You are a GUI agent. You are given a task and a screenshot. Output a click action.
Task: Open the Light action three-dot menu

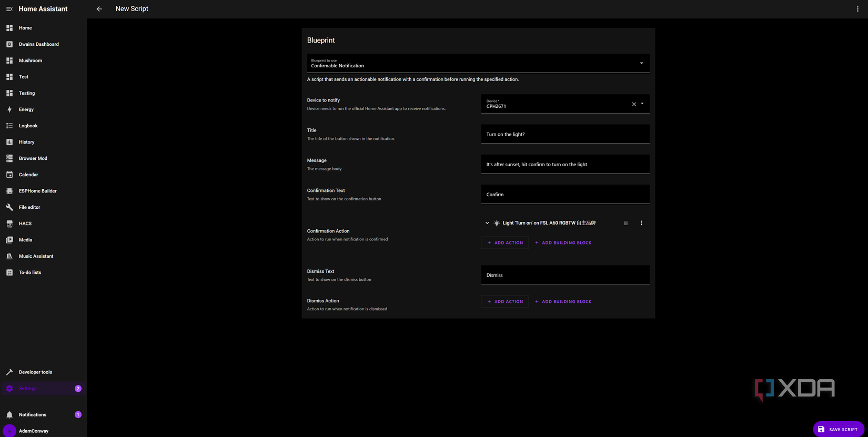[641, 223]
